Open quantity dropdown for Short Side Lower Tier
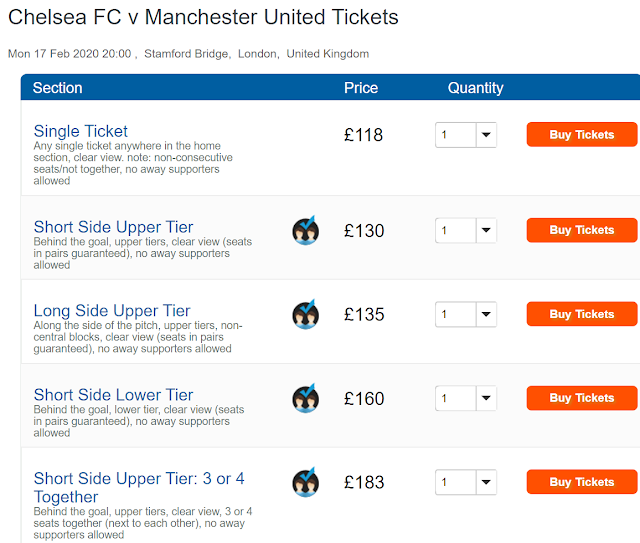The width and height of the screenshot is (640, 543). pos(466,399)
